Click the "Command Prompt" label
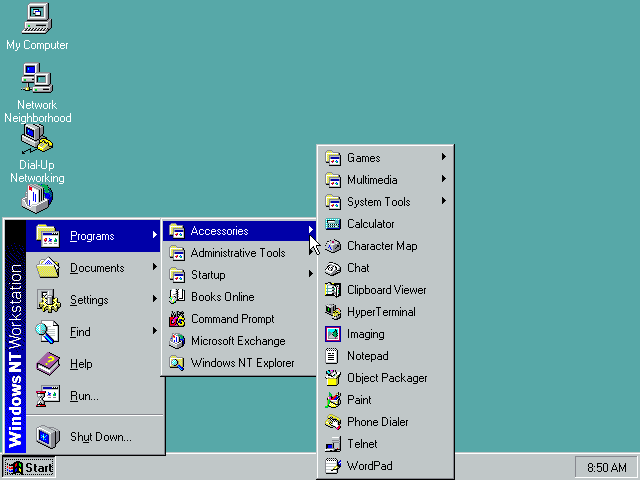640x480 pixels. (233, 319)
